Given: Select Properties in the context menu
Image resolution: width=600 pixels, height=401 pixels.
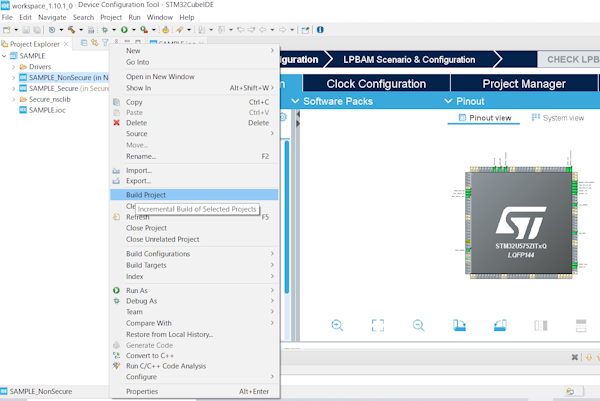Looking at the screenshot, I should click(x=142, y=391).
